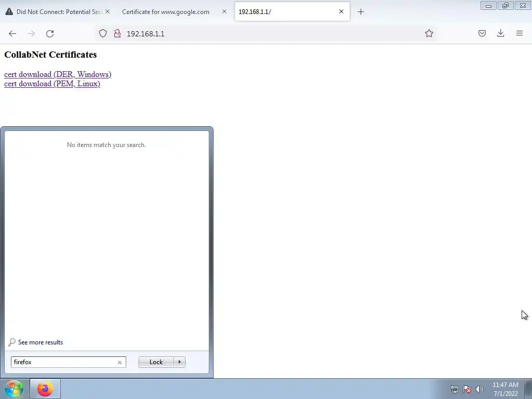
Task: Open the Action Center flag tray icon
Action: pyautogui.click(x=467, y=389)
